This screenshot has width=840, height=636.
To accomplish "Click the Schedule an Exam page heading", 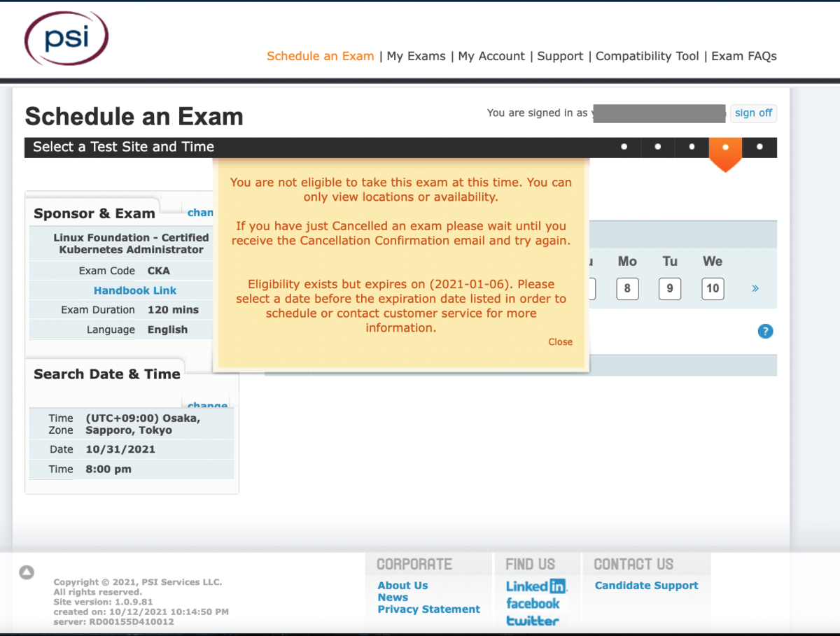I will coord(134,116).
